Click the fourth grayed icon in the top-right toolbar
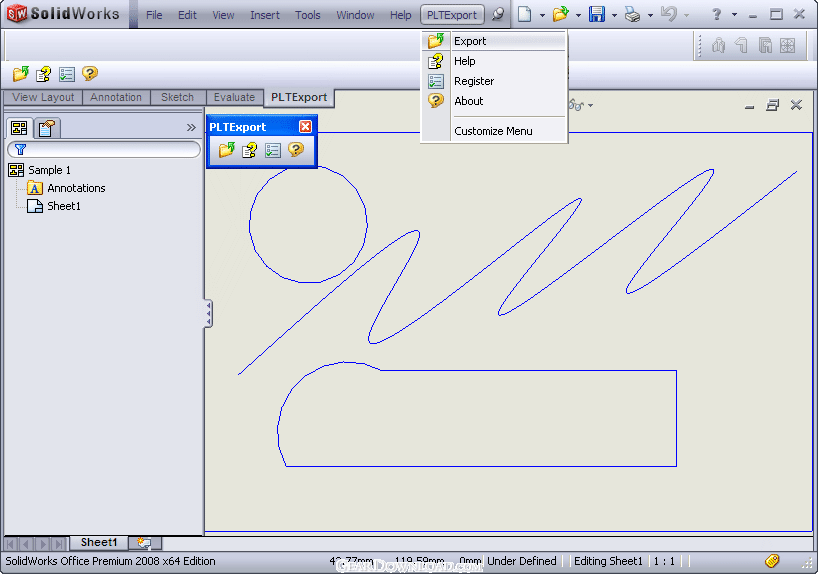Screen dimensions: 818x574 click(x=788, y=45)
